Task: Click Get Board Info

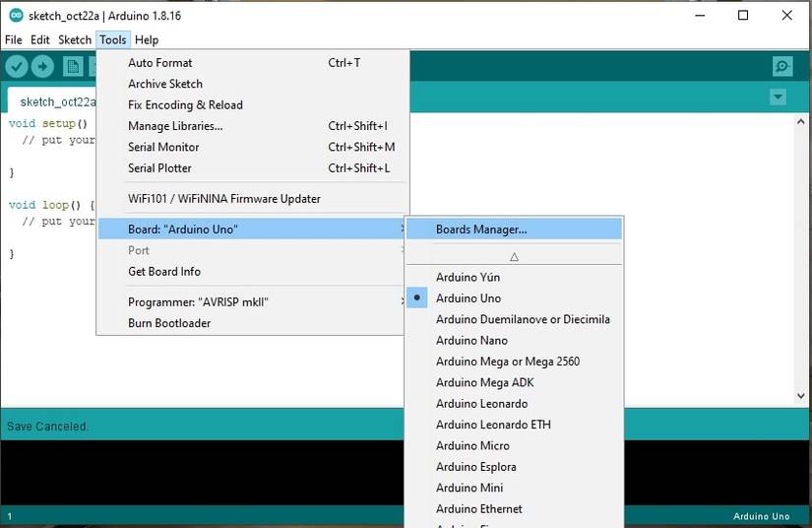Action: click(x=251, y=272)
